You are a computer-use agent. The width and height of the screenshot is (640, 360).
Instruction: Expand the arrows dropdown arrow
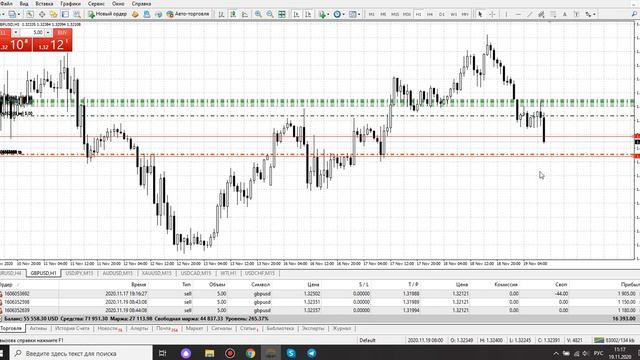pos(594,14)
